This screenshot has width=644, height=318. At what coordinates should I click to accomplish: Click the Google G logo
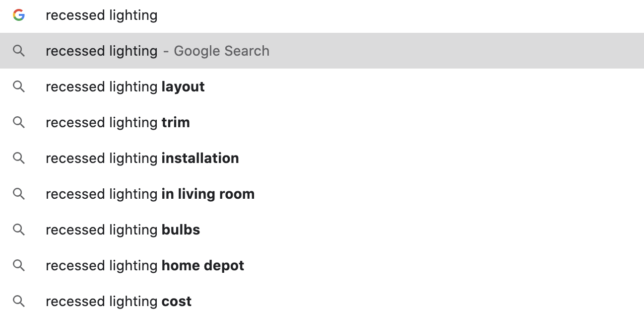tap(19, 15)
